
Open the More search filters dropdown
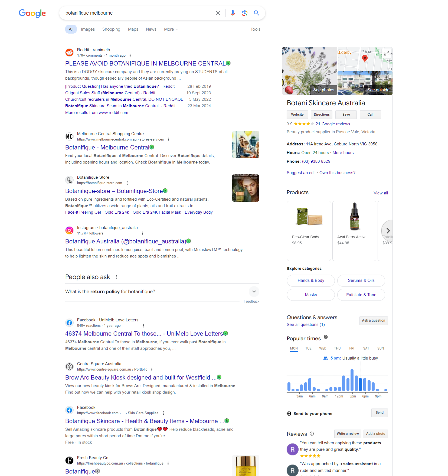click(171, 29)
